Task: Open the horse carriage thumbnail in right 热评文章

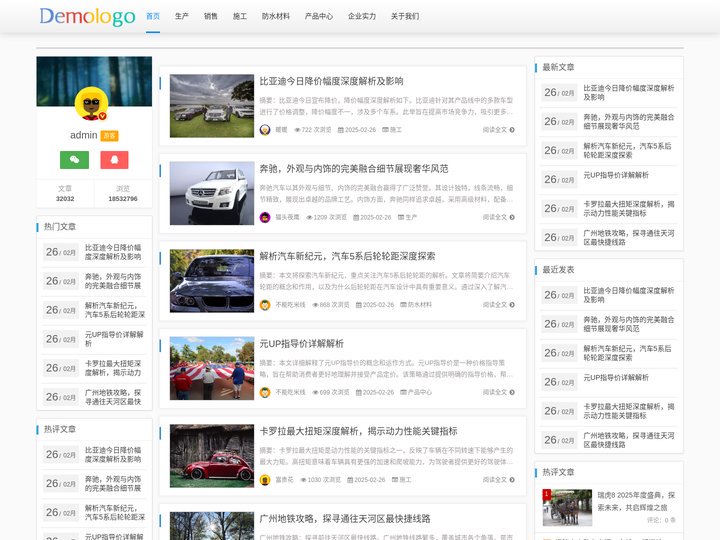Action: [x=567, y=507]
